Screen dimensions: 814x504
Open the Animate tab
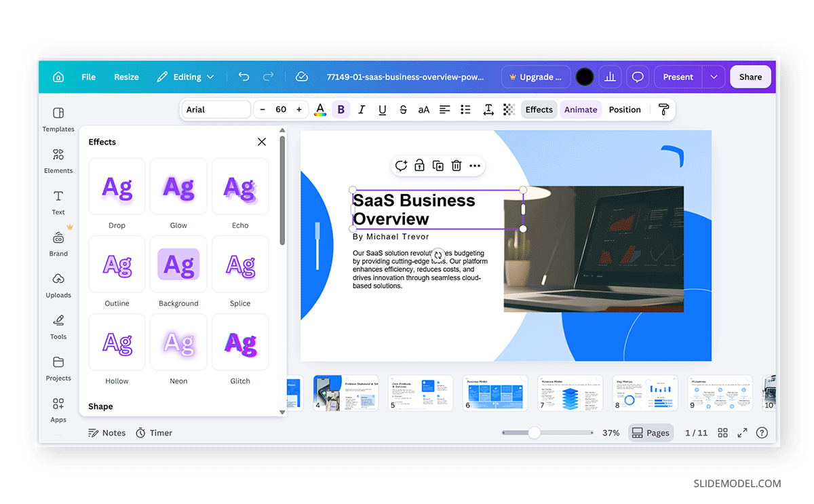[x=581, y=110]
